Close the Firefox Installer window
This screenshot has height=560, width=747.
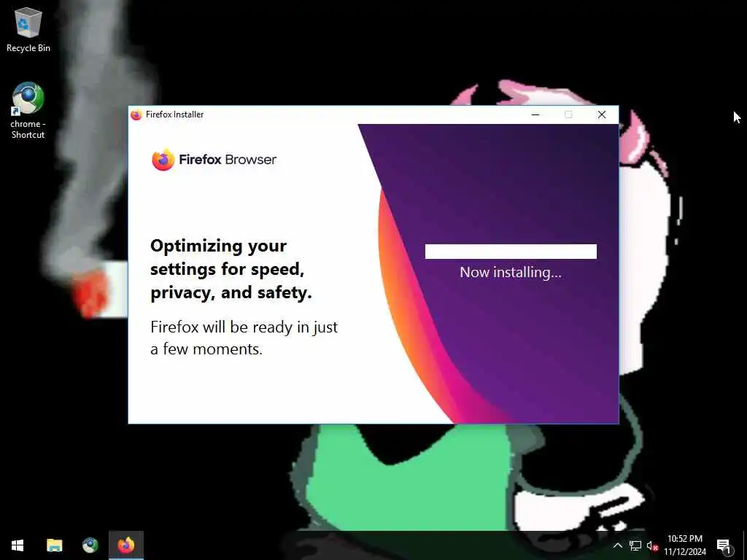[x=602, y=114]
